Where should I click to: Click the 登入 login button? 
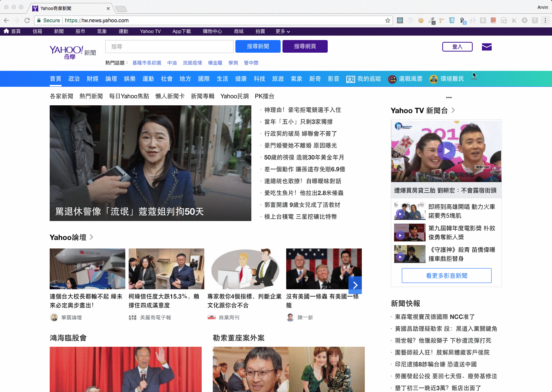(457, 47)
